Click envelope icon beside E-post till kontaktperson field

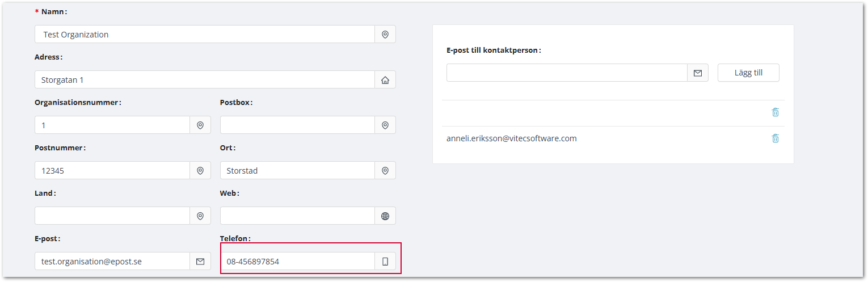pyautogui.click(x=698, y=73)
